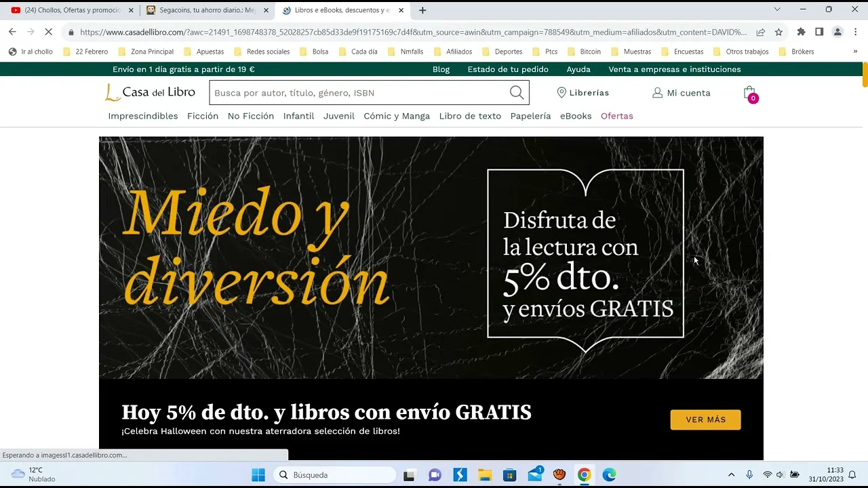The image size is (868, 488).
Task: Open the Librerías store locator
Action: click(583, 93)
